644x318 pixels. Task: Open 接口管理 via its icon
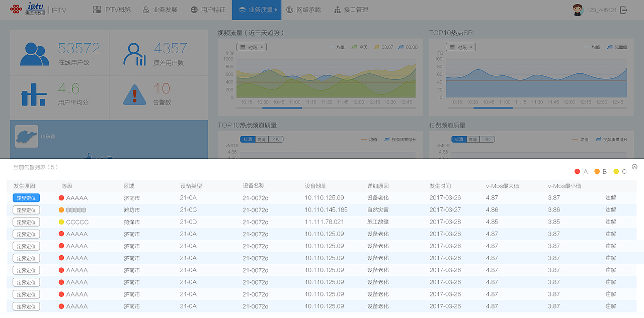(337, 9)
